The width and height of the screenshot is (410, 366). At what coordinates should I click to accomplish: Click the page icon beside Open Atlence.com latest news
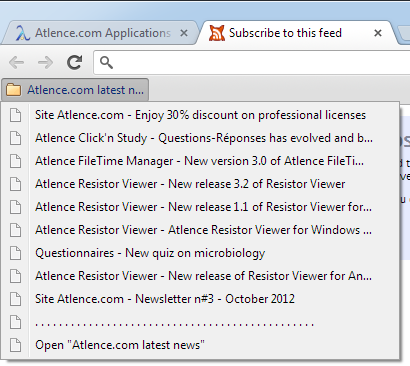pos(15,345)
